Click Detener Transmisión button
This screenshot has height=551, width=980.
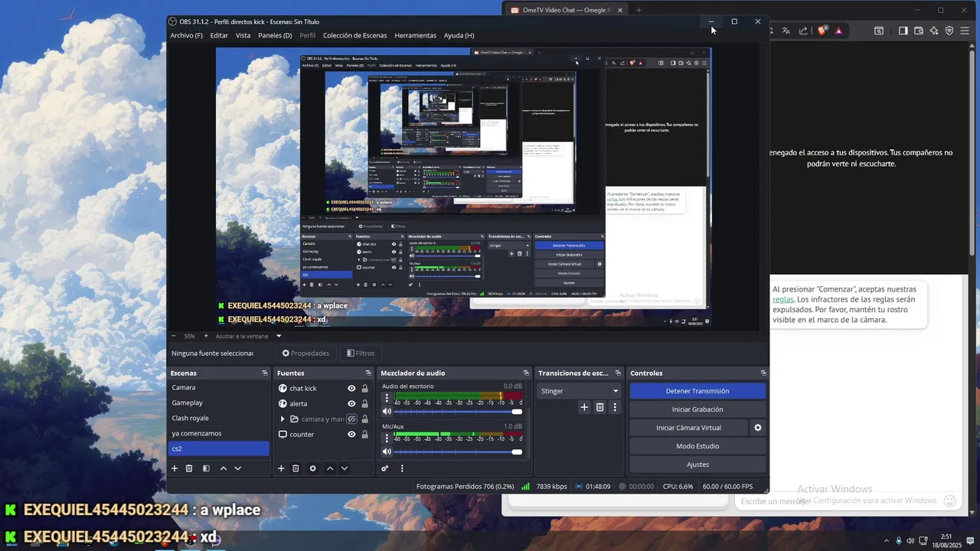pyautogui.click(x=697, y=391)
